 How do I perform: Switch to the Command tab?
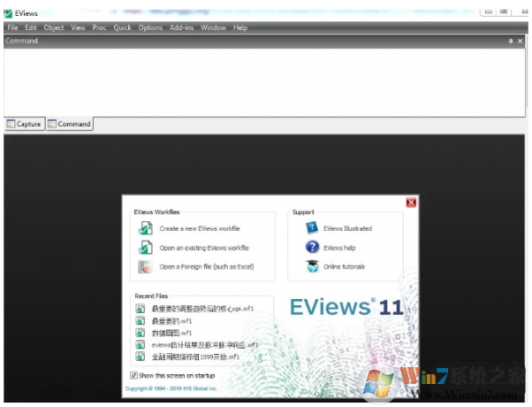(x=70, y=124)
